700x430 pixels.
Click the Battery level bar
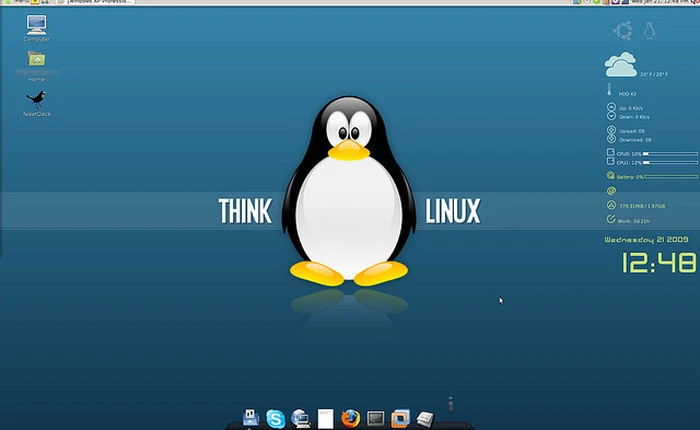coord(671,177)
